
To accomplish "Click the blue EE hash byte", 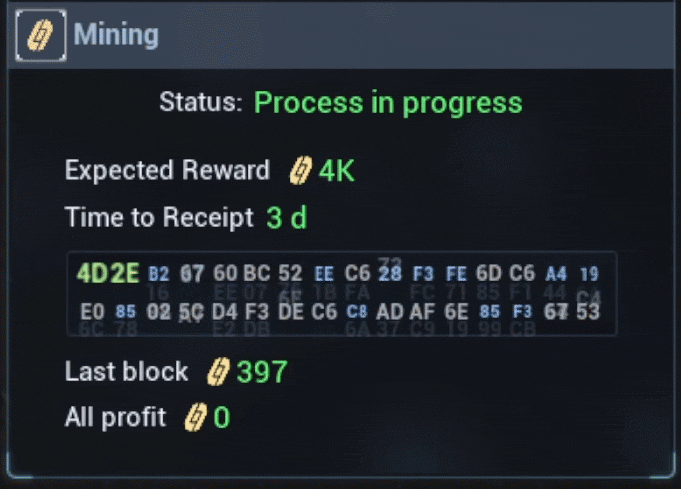I will pyautogui.click(x=324, y=274).
